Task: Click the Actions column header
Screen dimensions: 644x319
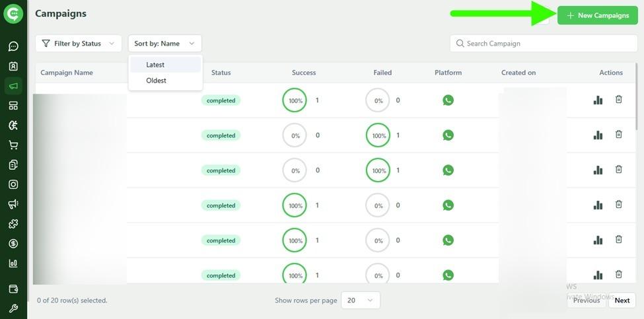Action: (x=611, y=73)
